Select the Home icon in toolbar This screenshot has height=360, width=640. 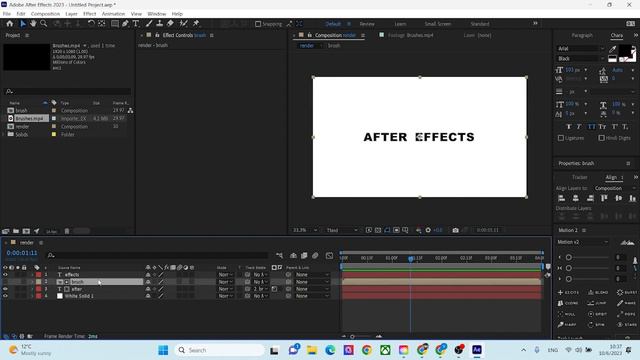tap(10, 24)
